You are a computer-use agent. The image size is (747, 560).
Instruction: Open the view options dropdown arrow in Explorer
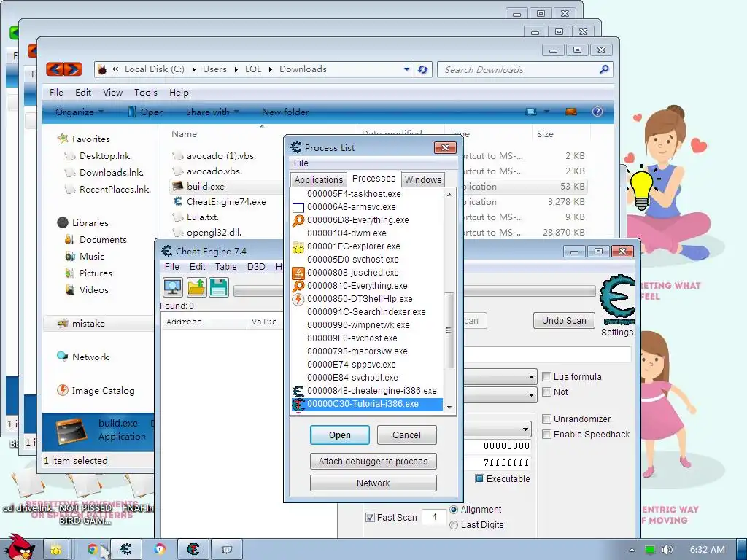pyautogui.click(x=546, y=112)
